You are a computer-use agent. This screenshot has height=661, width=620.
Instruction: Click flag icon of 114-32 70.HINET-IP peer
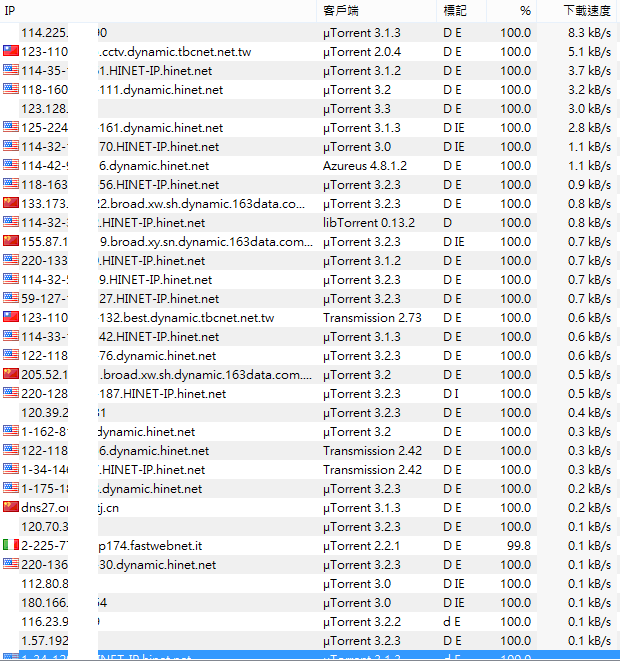coord(11,146)
